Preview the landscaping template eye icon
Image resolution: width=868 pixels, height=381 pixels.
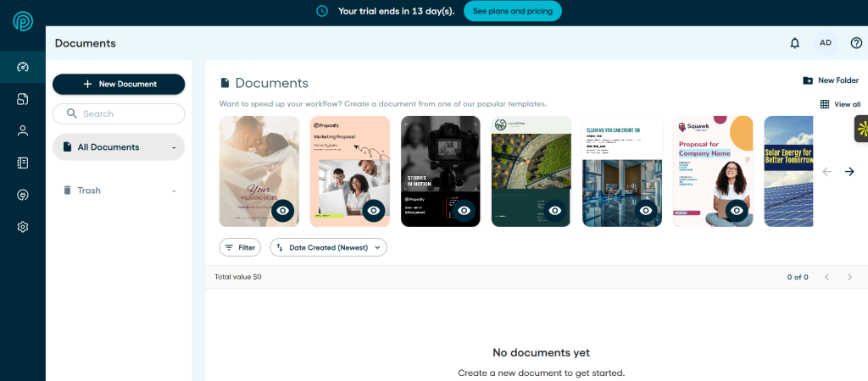pyautogui.click(x=555, y=211)
